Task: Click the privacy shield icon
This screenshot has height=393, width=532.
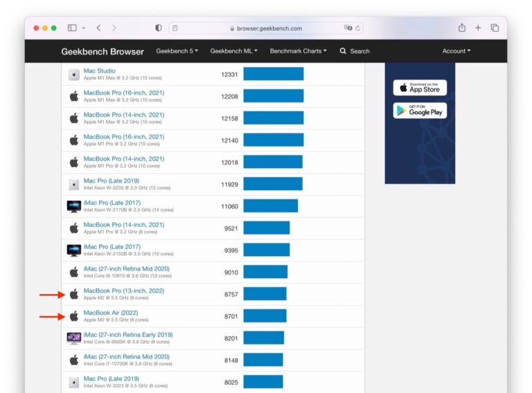Action: (x=159, y=28)
